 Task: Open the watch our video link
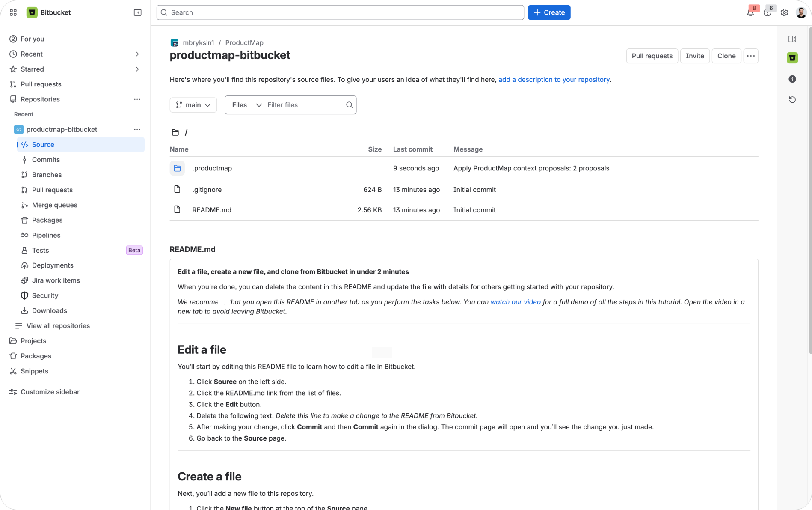pos(516,302)
